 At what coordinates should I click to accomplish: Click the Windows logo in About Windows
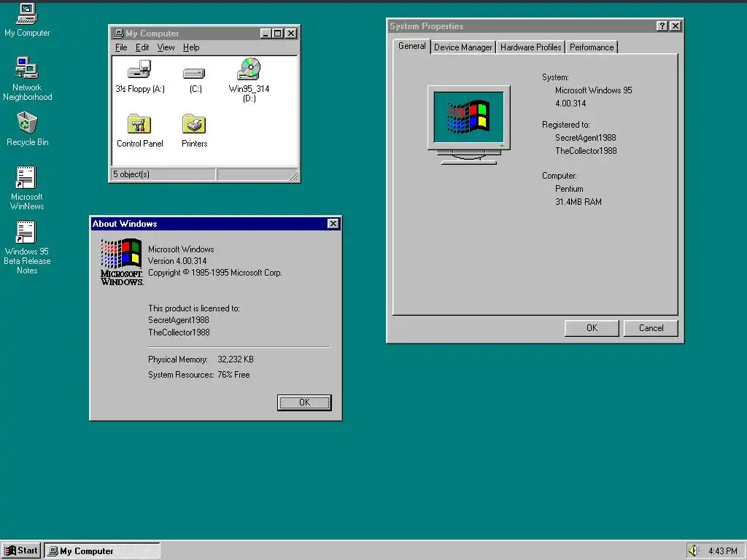[x=122, y=262]
